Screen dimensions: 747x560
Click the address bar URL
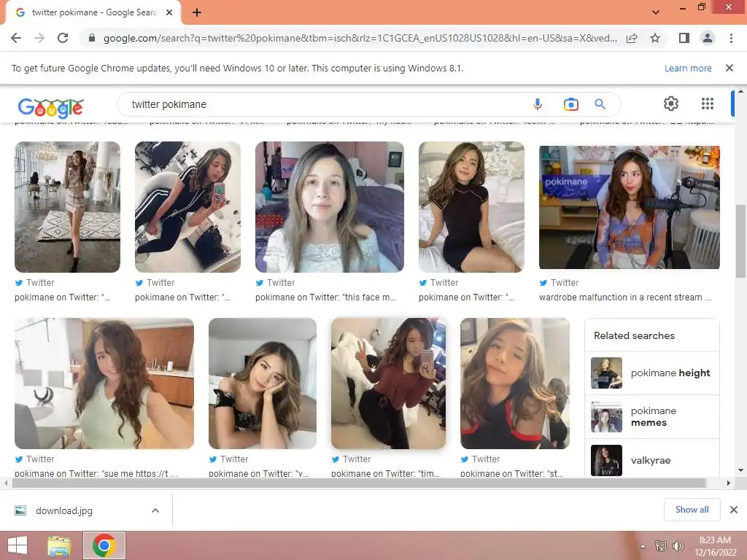360,38
